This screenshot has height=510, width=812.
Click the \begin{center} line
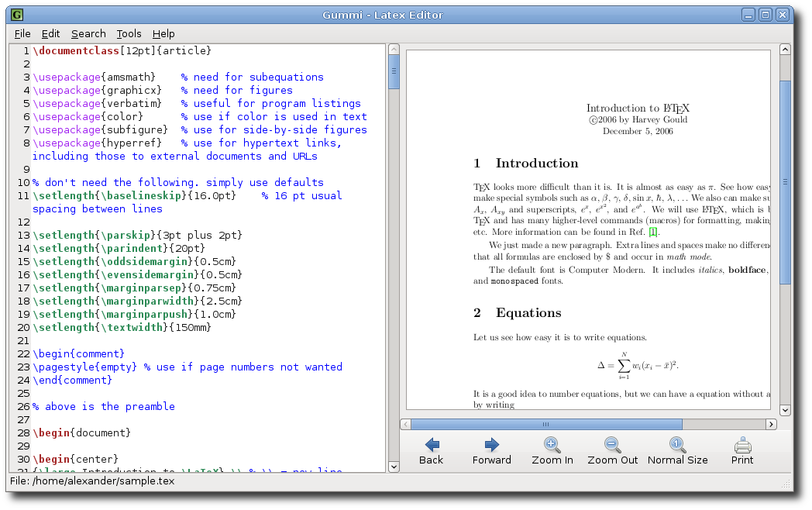76,459
